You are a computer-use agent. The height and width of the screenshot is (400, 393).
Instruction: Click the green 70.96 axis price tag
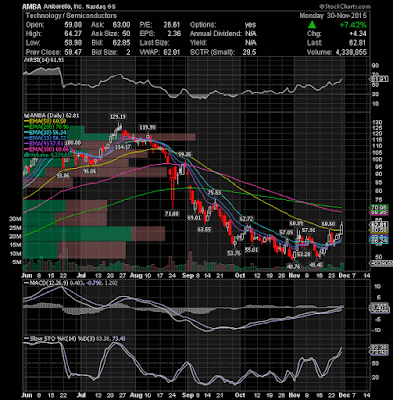point(380,207)
